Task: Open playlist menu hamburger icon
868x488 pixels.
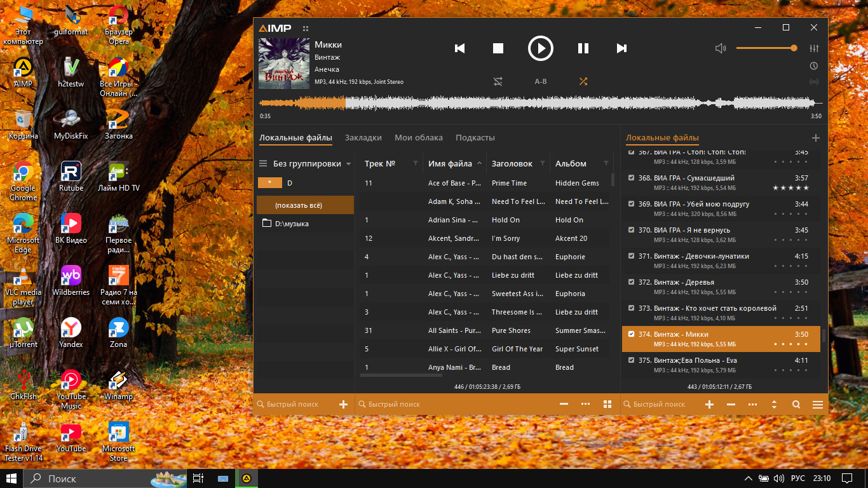Action: click(818, 404)
